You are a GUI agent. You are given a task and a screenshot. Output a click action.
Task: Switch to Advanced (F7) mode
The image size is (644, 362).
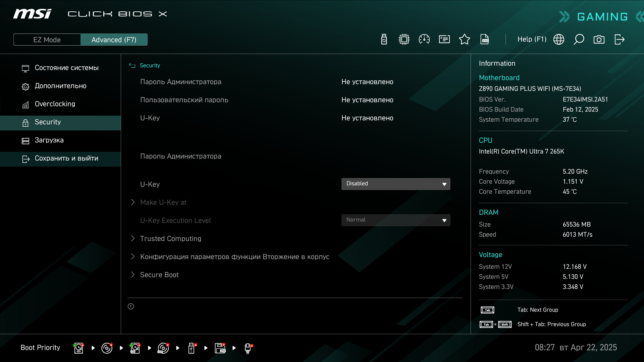pyautogui.click(x=114, y=40)
